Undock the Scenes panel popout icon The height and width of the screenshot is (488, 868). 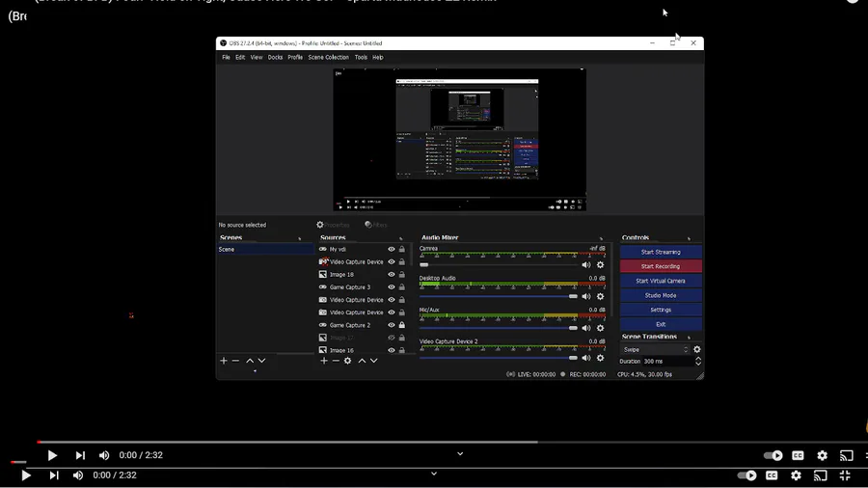point(300,238)
